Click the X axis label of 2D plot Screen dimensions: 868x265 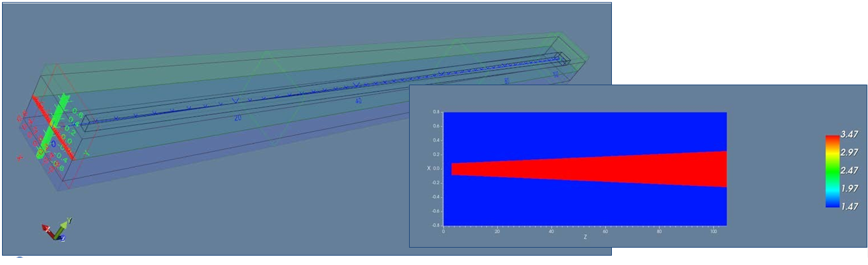click(430, 168)
